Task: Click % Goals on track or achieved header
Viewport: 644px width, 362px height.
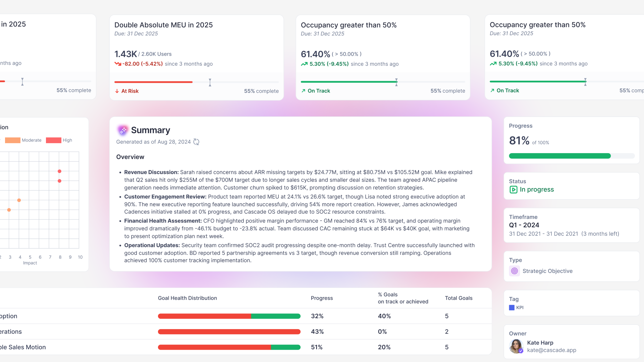Action: 403,298
